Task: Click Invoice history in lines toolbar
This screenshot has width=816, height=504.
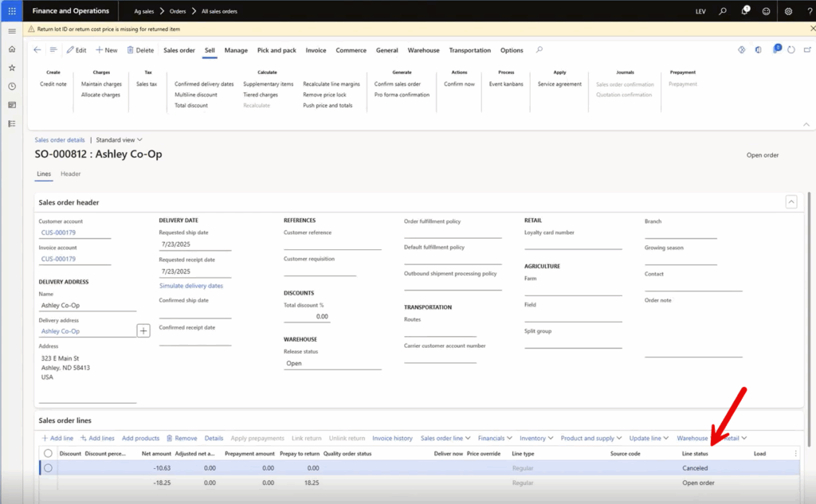Action: 392,439
